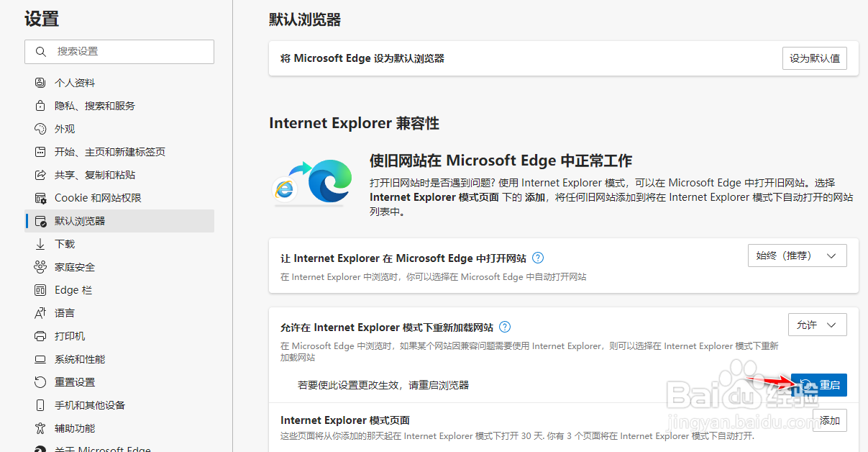This screenshot has height=452, width=868.
Task: Open 家庭安全 settings
Action: [119, 267]
